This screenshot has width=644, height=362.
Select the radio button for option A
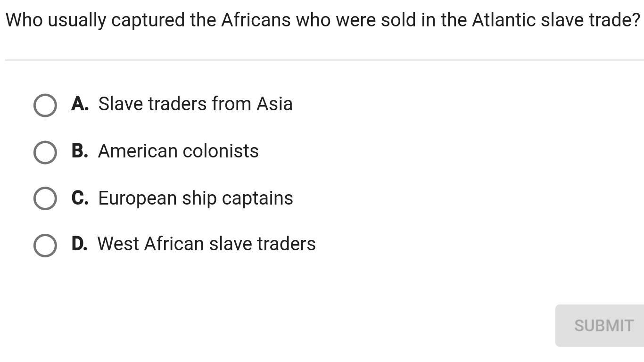click(x=45, y=105)
